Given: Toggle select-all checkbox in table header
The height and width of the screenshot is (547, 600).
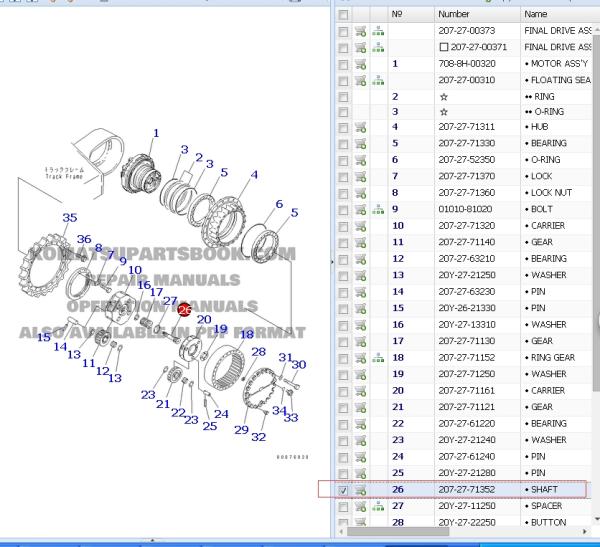Looking at the screenshot, I should tap(343, 15).
